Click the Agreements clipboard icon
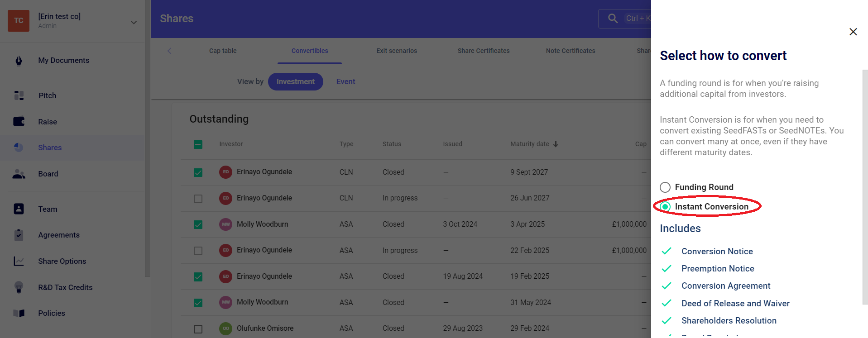Screen dimensions: 868x338 (19, 235)
